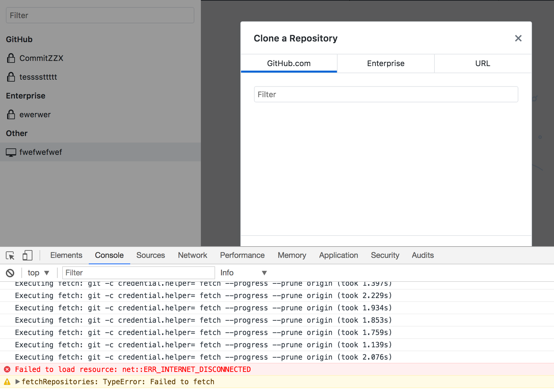The height and width of the screenshot is (392, 554).
Task: Open the Application devtools tab
Action: (339, 255)
